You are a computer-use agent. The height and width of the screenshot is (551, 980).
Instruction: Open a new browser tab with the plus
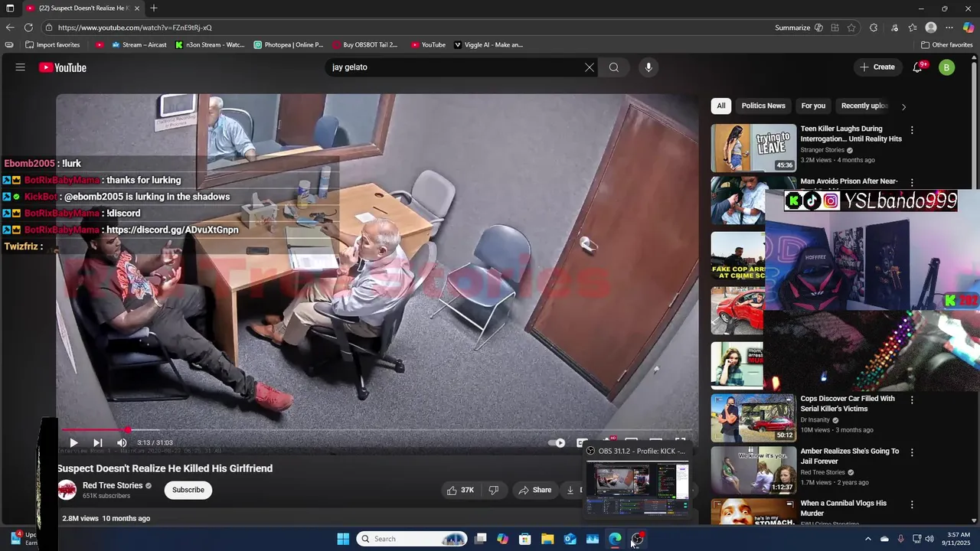click(x=154, y=8)
